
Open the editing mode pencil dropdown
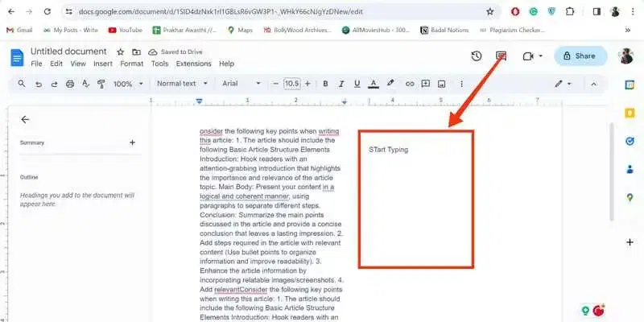coord(563,84)
